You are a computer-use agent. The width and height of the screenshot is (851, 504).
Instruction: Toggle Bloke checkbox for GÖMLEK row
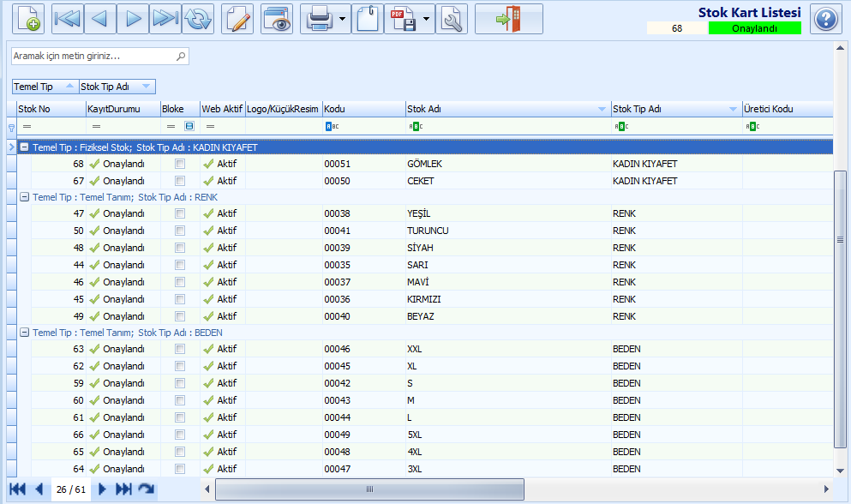tap(180, 164)
